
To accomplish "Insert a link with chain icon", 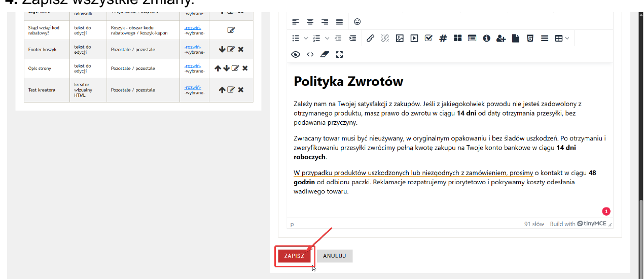I will 370,38.
